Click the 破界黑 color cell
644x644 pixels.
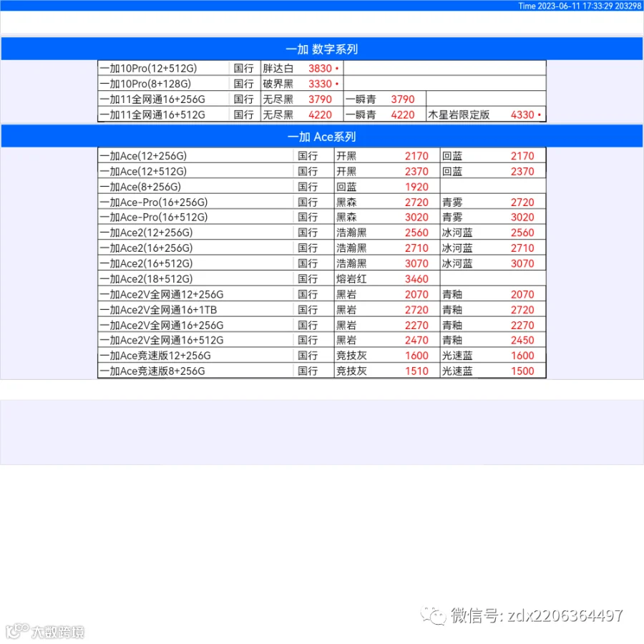278,84
